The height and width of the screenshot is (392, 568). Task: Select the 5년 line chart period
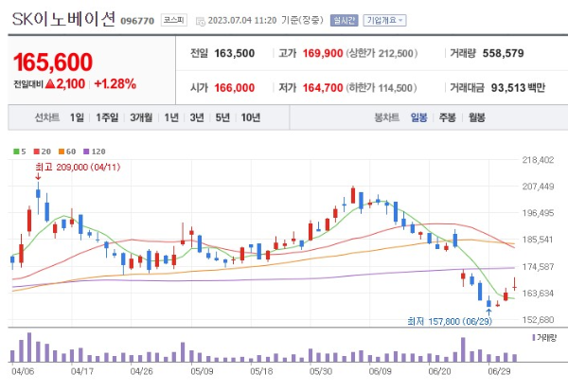222,117
